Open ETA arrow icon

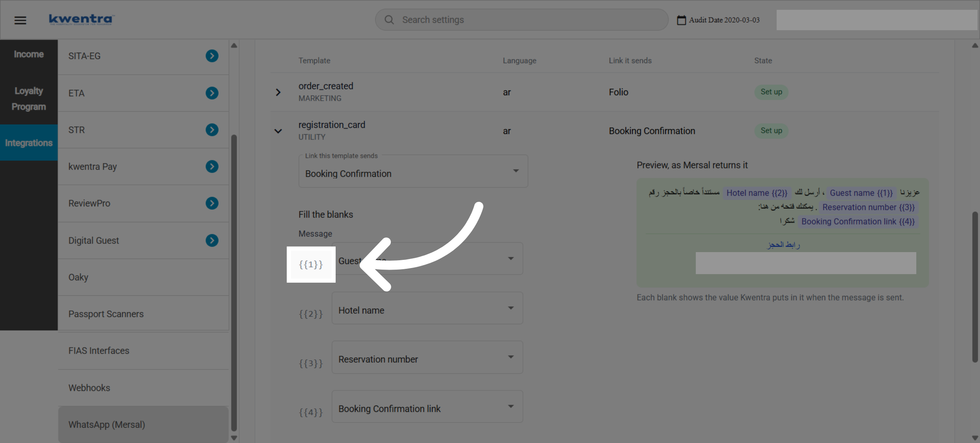[x=212, y=93]
